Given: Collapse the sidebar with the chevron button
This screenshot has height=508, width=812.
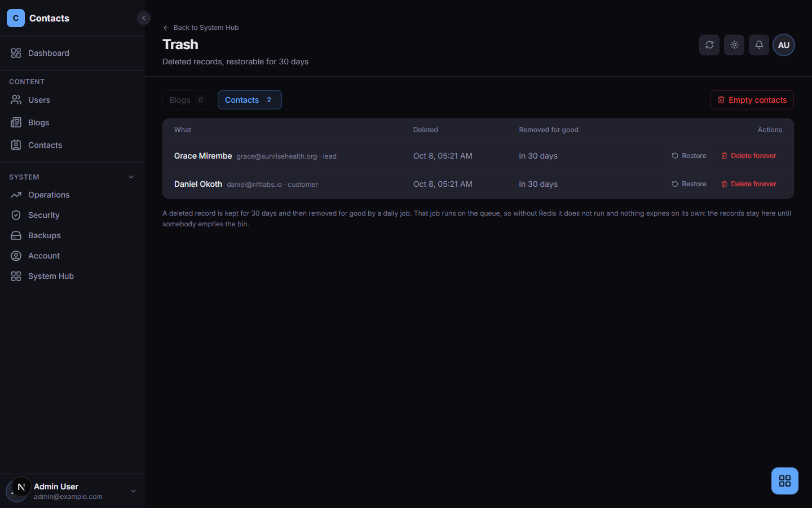Looking at the screenshot, I should coord(144,18).
